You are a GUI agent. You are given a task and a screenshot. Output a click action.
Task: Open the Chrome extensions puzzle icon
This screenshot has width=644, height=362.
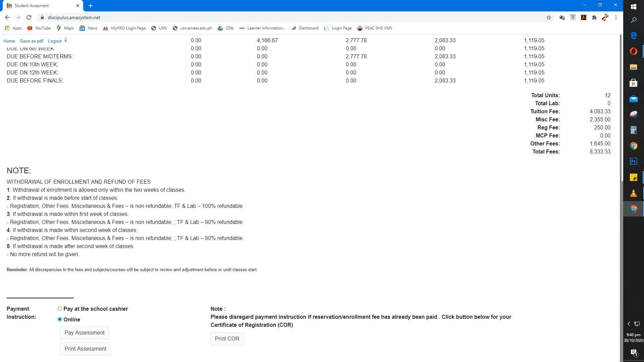tap(594, 17)
